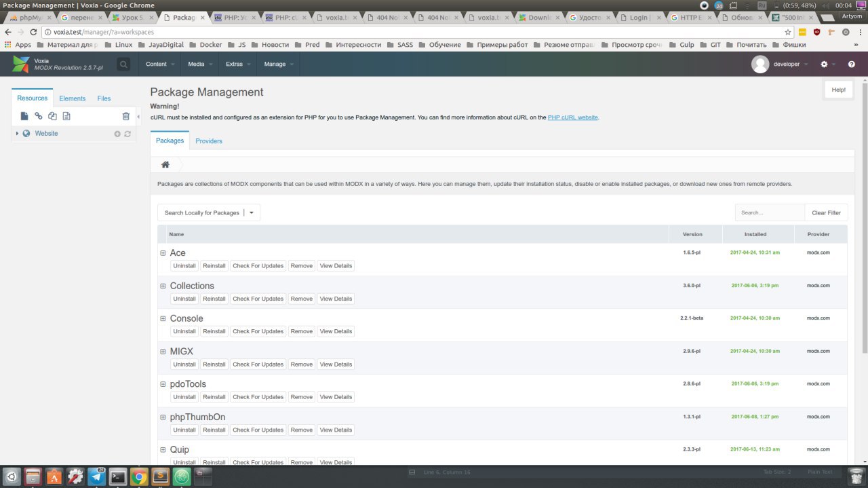The image size is (868, 488).
Task: Click Uninstall for the Ace package
Action: tap(184, 266)
